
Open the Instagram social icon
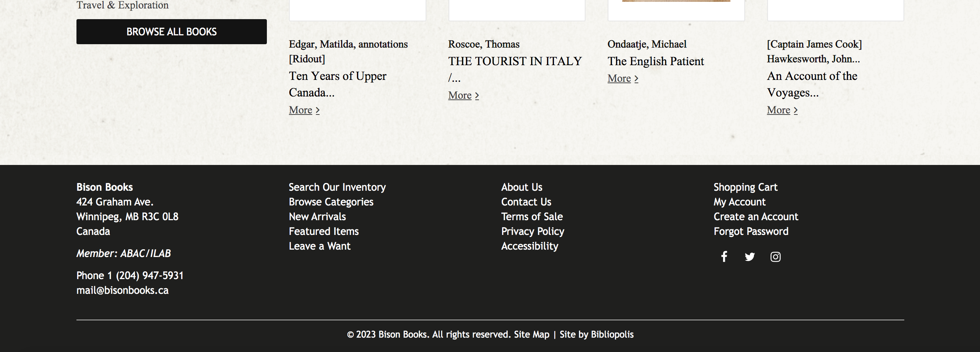pyautogui.click(x=775, y=257)
